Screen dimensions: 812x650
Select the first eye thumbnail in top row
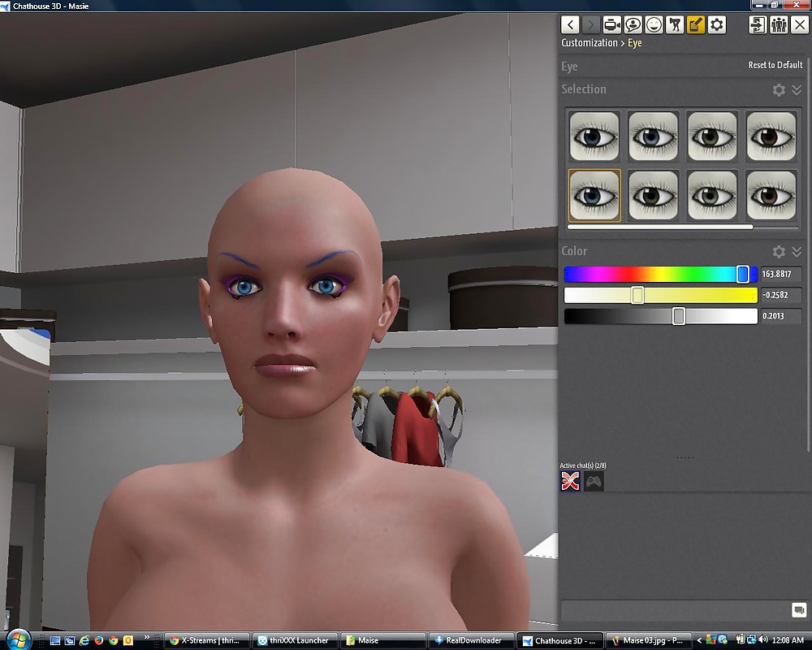point(594,136)
